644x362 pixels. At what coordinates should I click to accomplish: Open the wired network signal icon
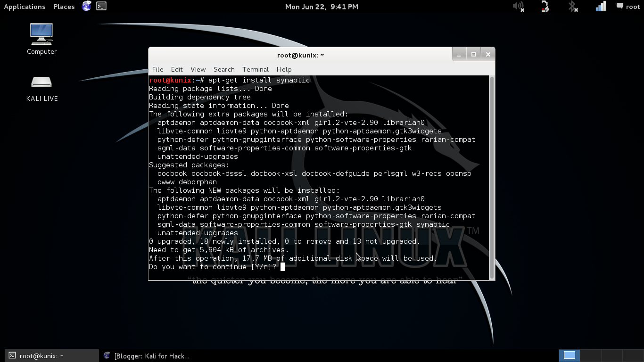(601, 7)
